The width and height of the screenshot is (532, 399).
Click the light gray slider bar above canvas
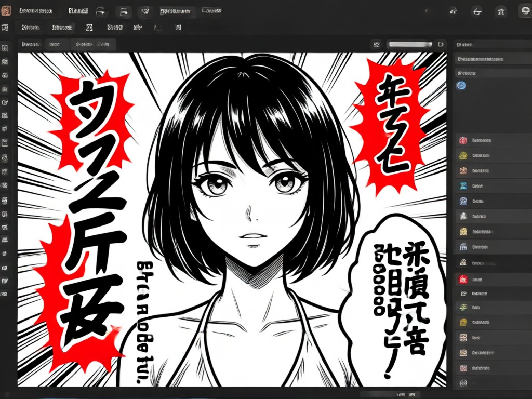click(x=410, y=45)
